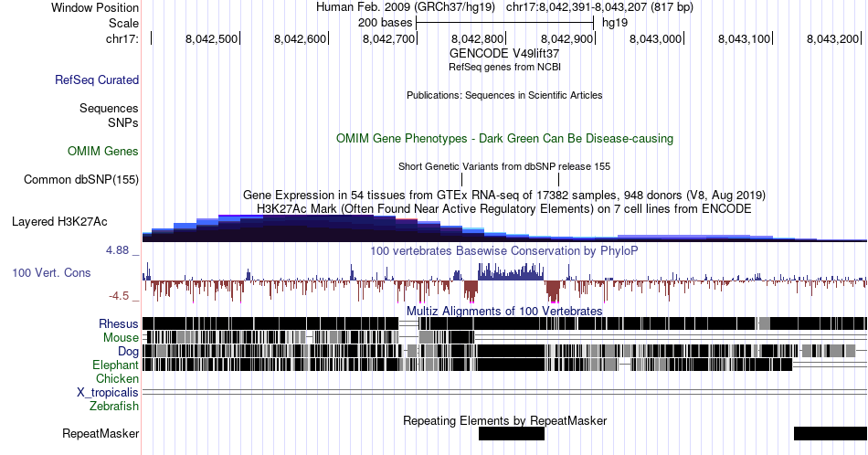The image size is (868, 455).
Task: Click the 8,042,500 ruler position
Action: [x=211, y=38]
